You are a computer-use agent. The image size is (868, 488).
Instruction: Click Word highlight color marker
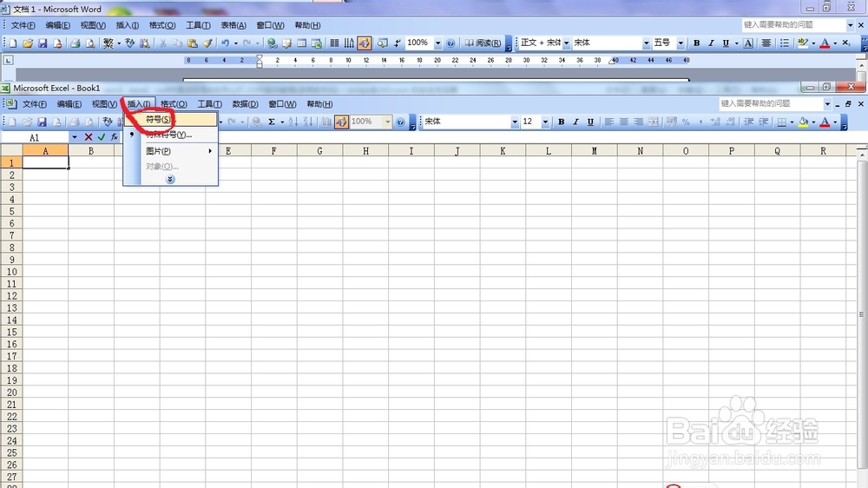point(803,43)
